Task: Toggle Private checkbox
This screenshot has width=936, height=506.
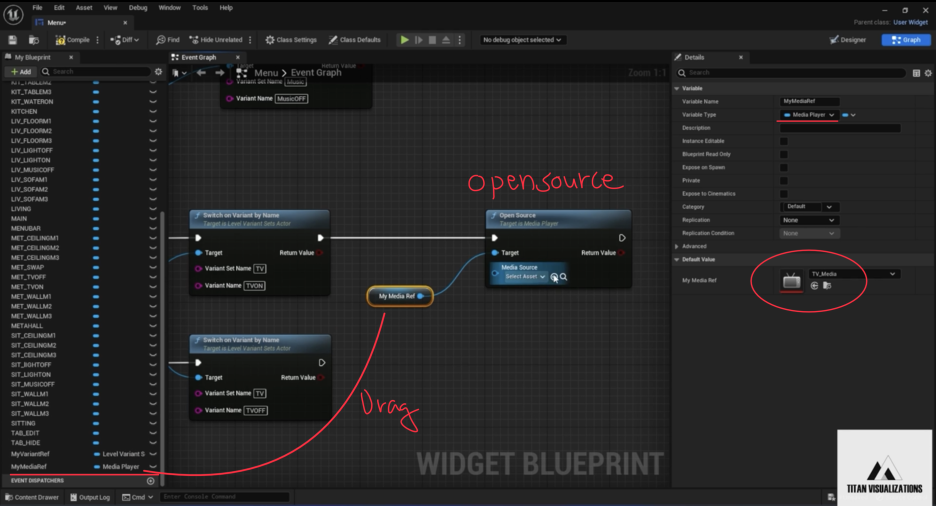Action: pos(784,181)
